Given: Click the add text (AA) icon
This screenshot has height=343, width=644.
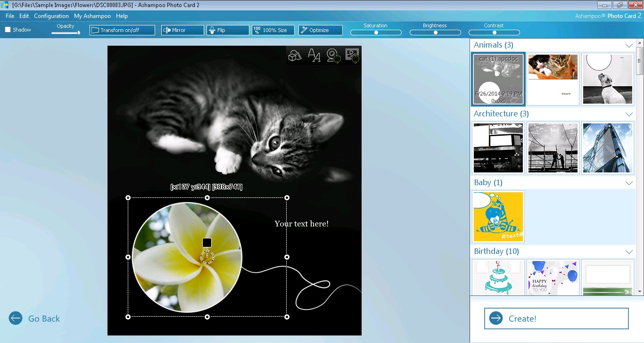Looking at the screenshot, I should click(x=314, y=56).
